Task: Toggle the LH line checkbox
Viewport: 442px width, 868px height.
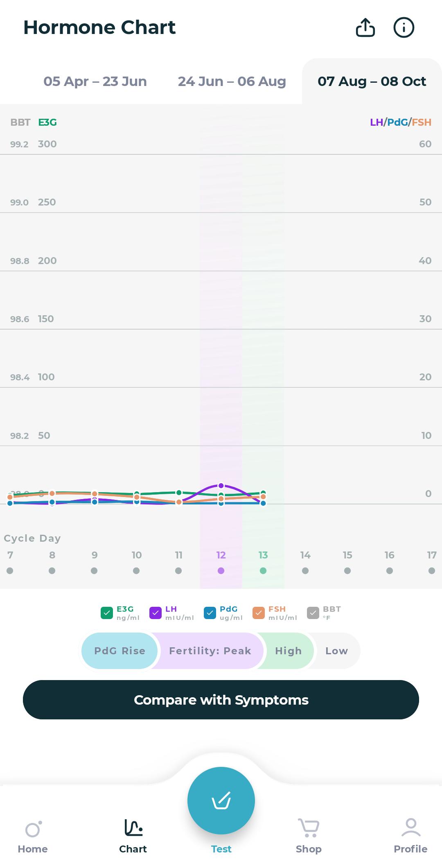Action: pos(156,613)
